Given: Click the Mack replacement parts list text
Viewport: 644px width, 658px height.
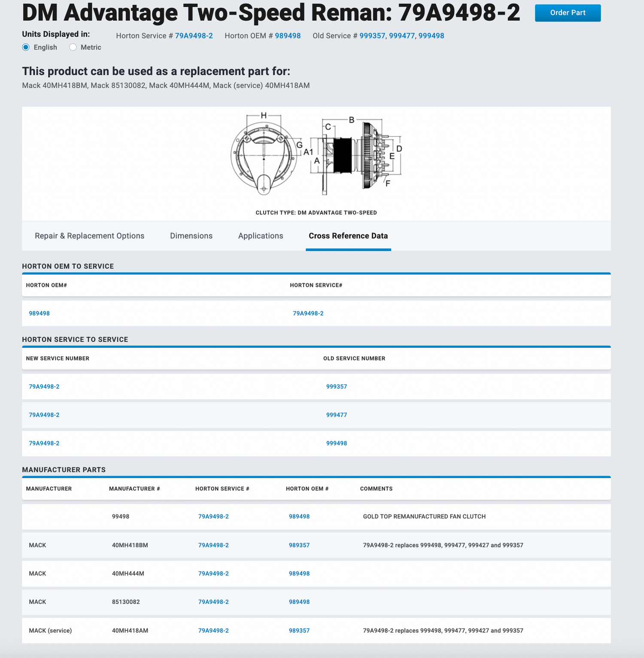Looking at the screenshot, I should (x=166, y=85).
